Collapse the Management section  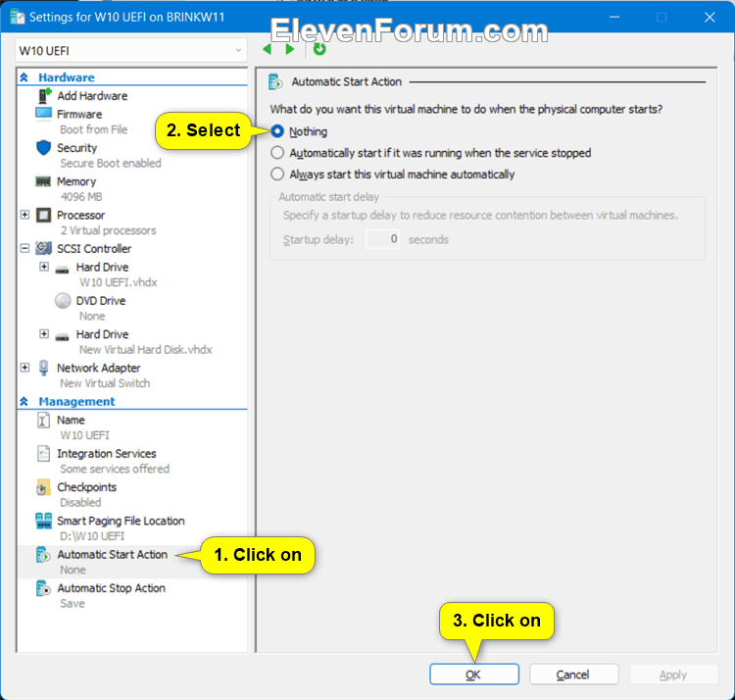click(24, 401)
